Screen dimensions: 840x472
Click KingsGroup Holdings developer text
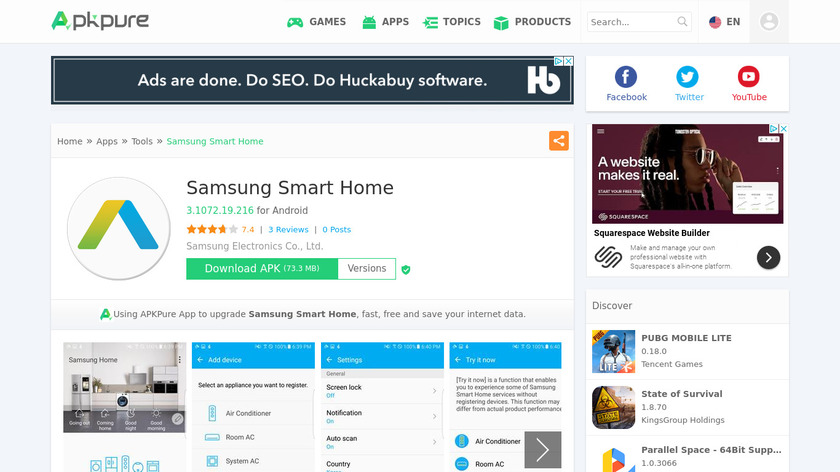(682, 420)
